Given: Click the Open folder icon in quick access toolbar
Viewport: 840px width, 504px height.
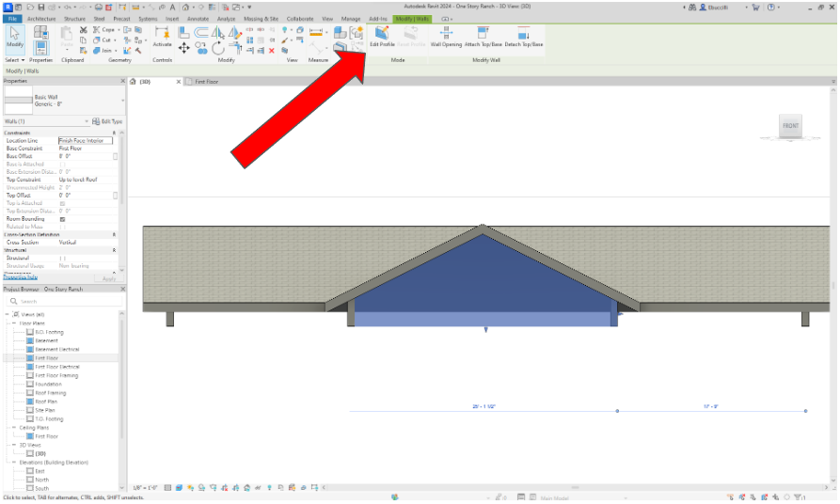Looking at the screenshot, I should point(30,8).
